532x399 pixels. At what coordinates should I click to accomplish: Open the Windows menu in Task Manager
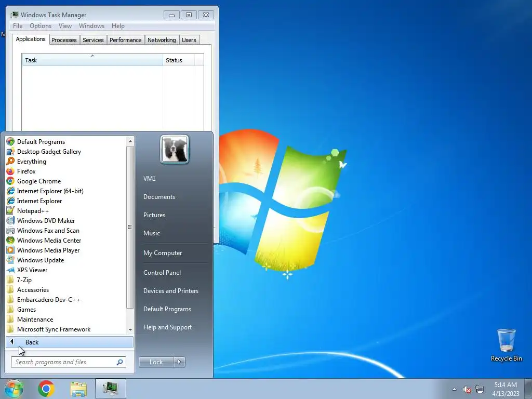(x=91, y=26)
